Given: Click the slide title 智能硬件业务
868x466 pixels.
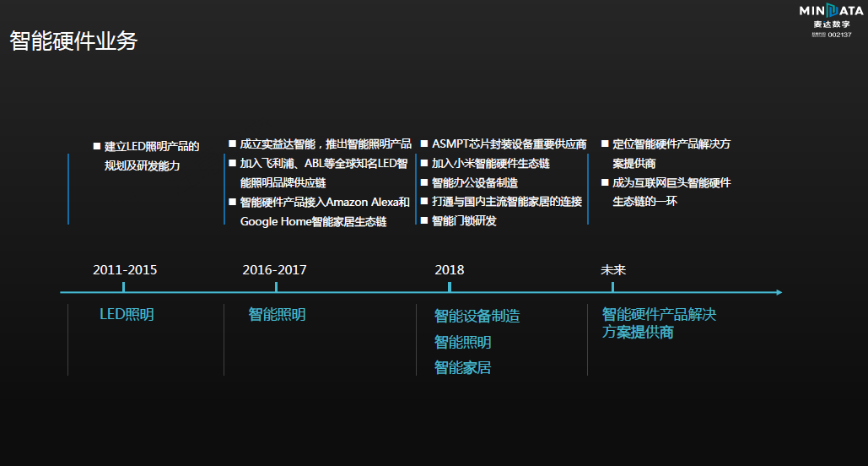Looking at the screenshot, I should [x=73, y=41].
